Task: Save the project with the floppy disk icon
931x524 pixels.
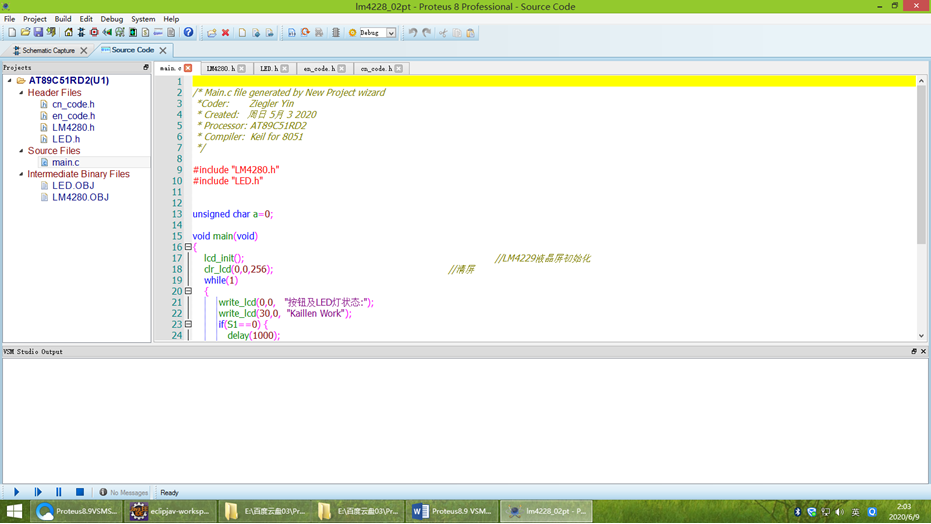Action: (x=38, y=33)
